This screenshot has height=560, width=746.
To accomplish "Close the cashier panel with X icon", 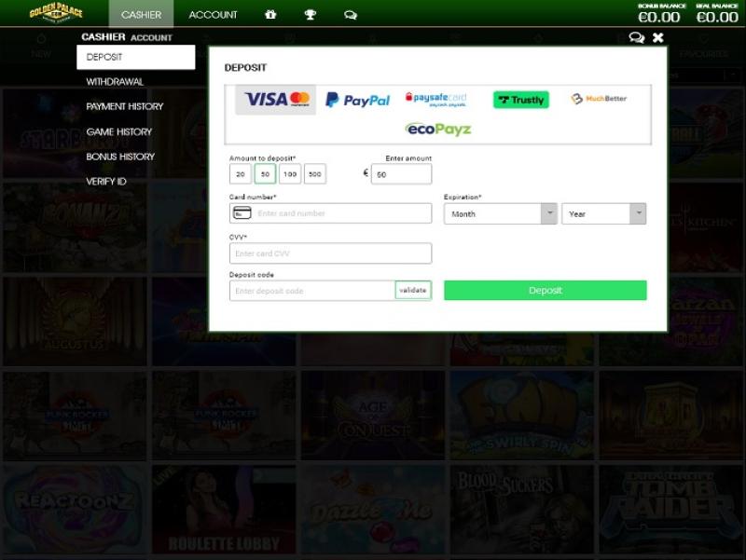I will tap(658, 37).
